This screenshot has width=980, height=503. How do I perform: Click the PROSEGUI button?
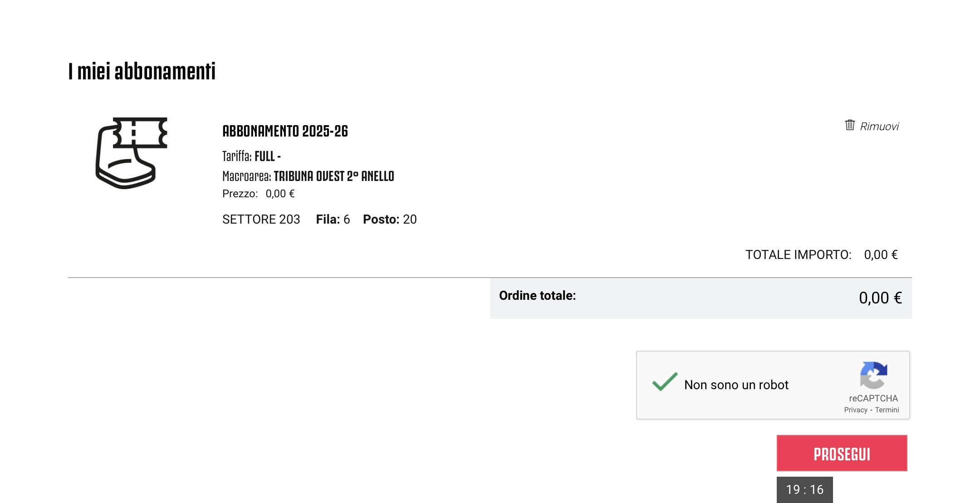842,453
